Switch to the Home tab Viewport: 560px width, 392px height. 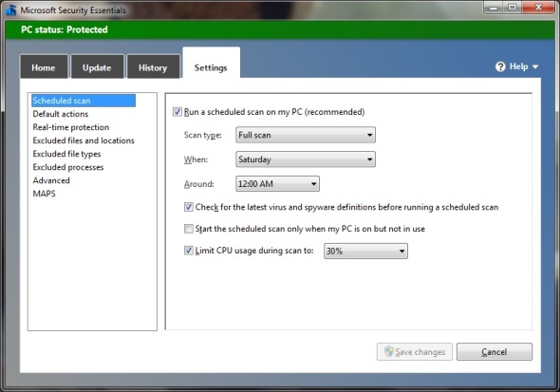44,66
